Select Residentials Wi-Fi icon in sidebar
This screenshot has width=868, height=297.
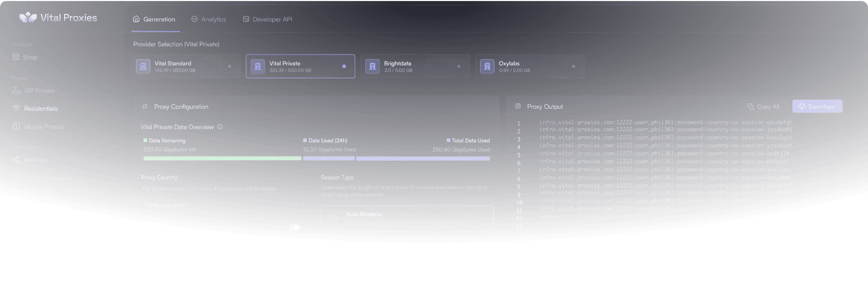point(16,108)
